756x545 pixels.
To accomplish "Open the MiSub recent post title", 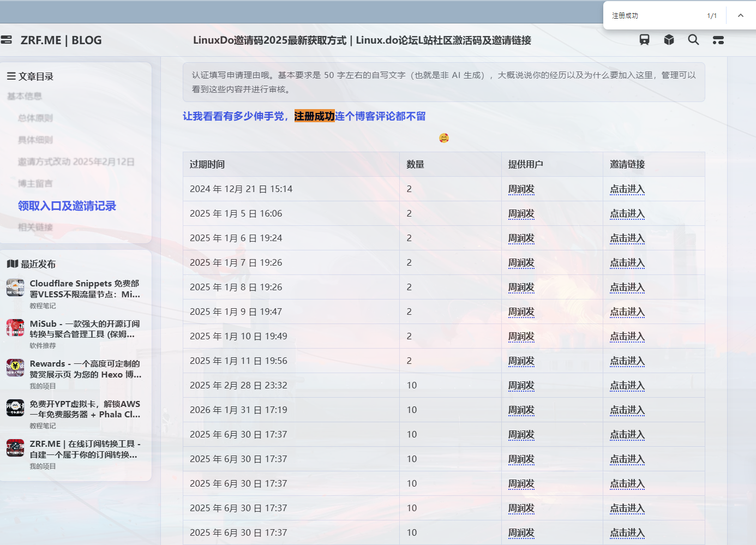I will click(x=85, y=329).
